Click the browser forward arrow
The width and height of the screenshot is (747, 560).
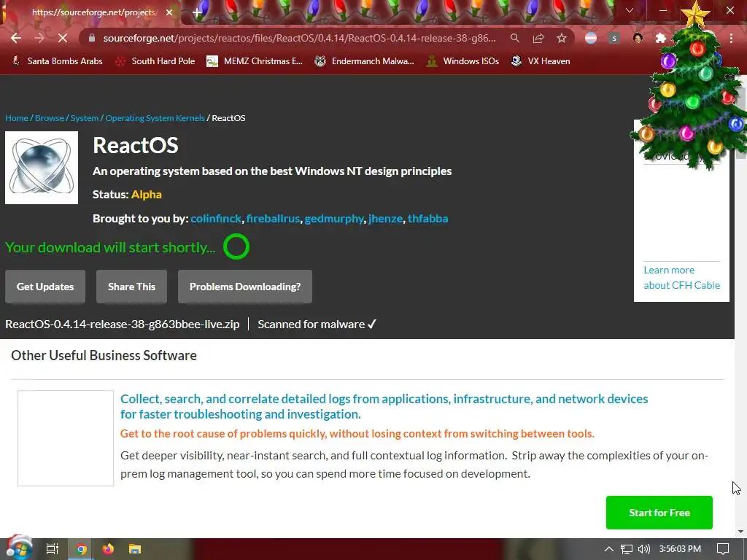[39, 38]
